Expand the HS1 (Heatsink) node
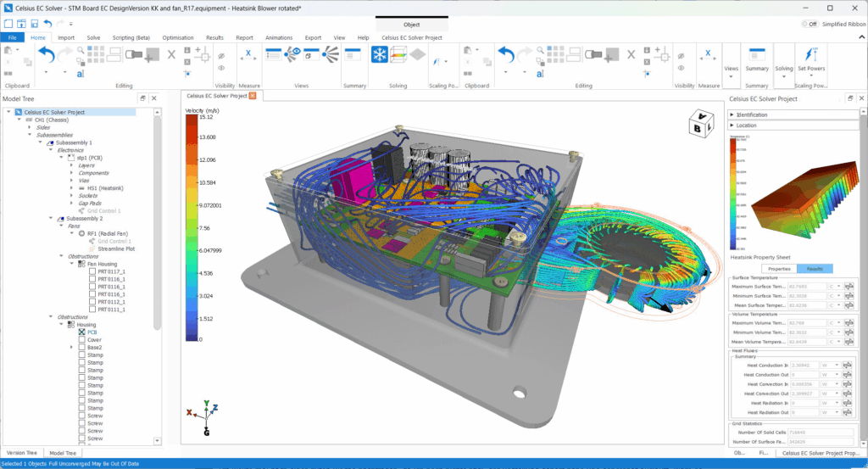This screenshot has height=469, width=868. pos(71,188)
